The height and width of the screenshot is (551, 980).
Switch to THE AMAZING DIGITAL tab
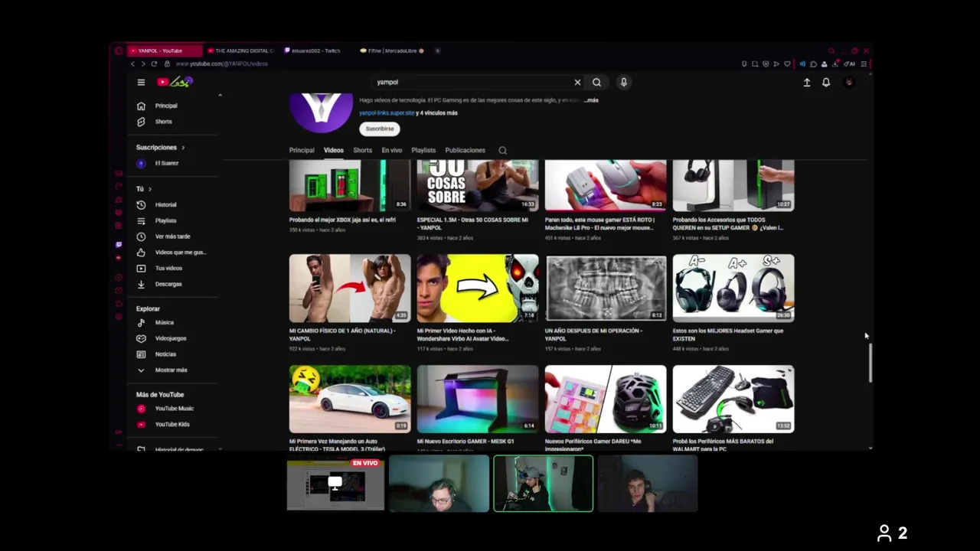(x=240, y=51)
